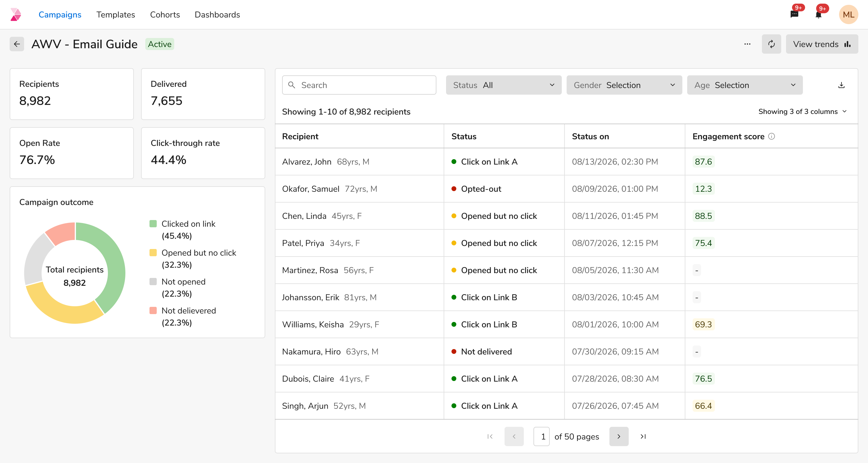The image size is (868, 463).
Task: Open the chat messages icon
Action: coord(794,14)
